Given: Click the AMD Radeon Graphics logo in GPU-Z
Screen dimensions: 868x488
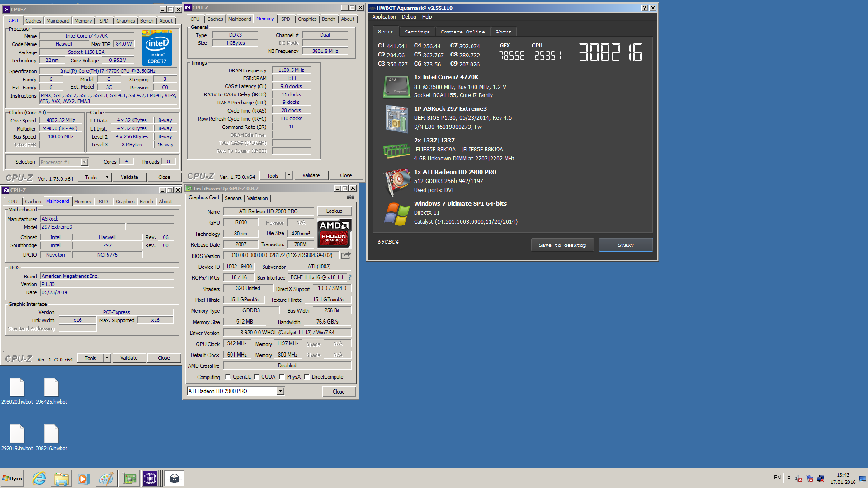Looking at the screenshot, I should [334, 233].
